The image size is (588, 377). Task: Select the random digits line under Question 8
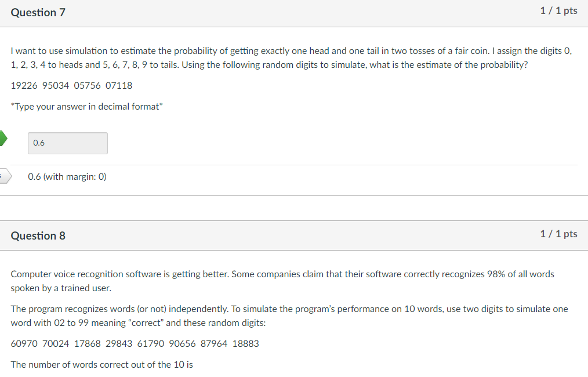[x=135, y=343]
